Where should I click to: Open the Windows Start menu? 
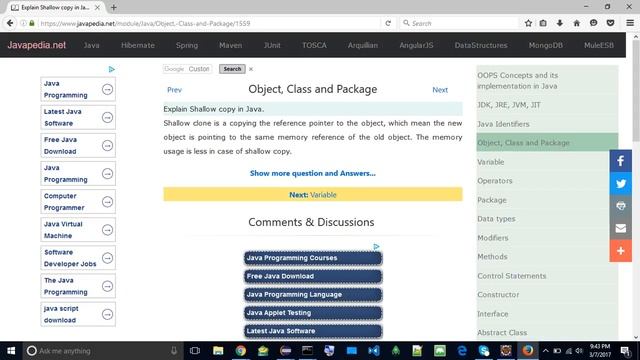[11, 351]
